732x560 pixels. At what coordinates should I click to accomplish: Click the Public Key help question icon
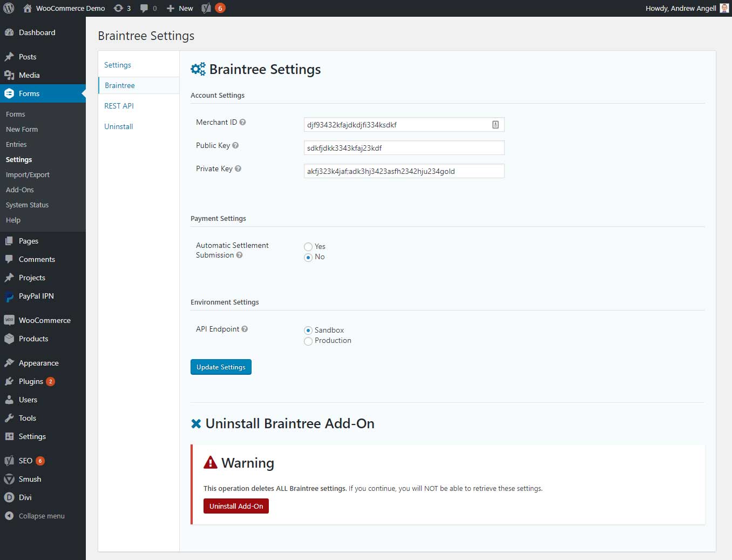(x=235, y=145)
